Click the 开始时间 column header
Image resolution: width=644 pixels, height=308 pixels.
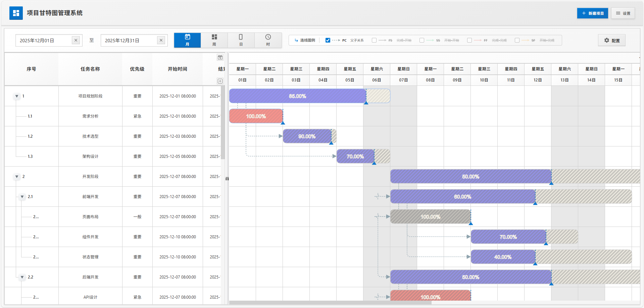pos(178,69)
